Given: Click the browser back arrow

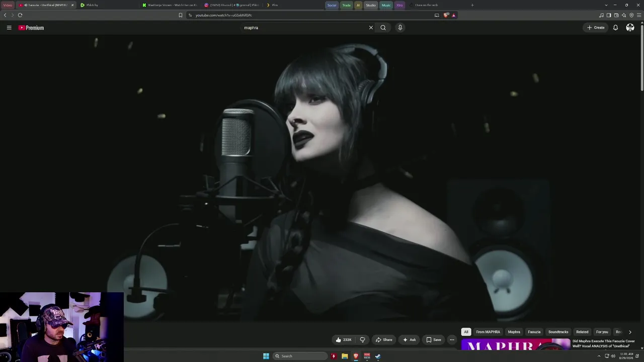Looking at the screenshot, I should [x=5, y=15].
